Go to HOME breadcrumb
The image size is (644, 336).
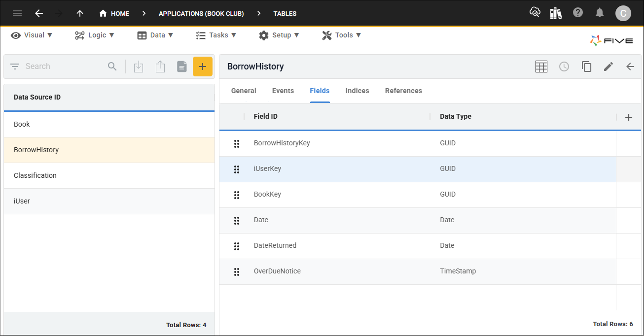tap(114, 13)
